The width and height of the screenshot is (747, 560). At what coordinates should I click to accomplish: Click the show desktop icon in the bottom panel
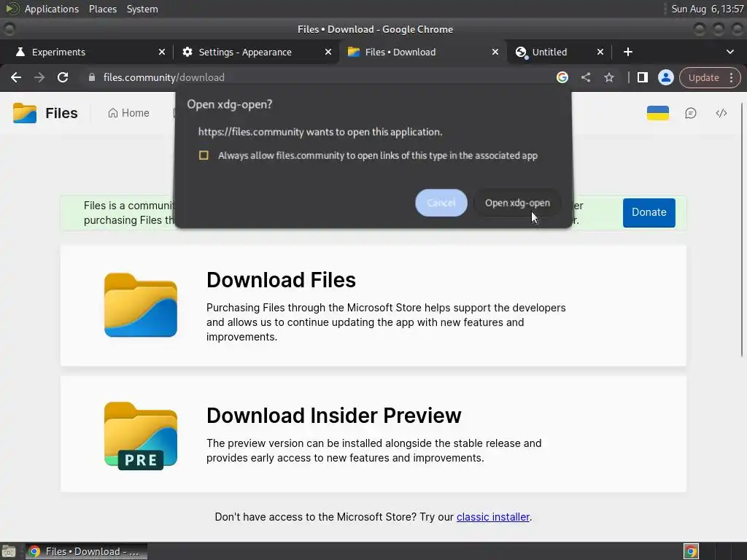pyautogui.click(x=9, y=551)
